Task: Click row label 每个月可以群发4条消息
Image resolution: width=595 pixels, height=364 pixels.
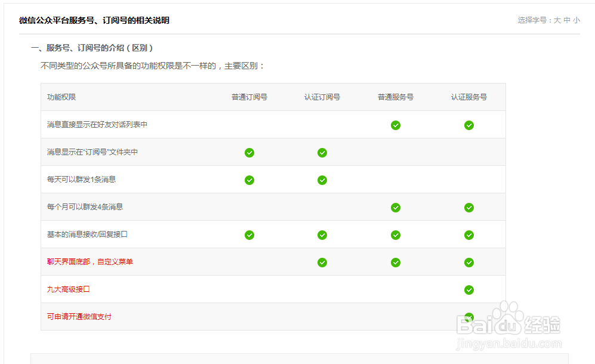Action: coord(85,207)
